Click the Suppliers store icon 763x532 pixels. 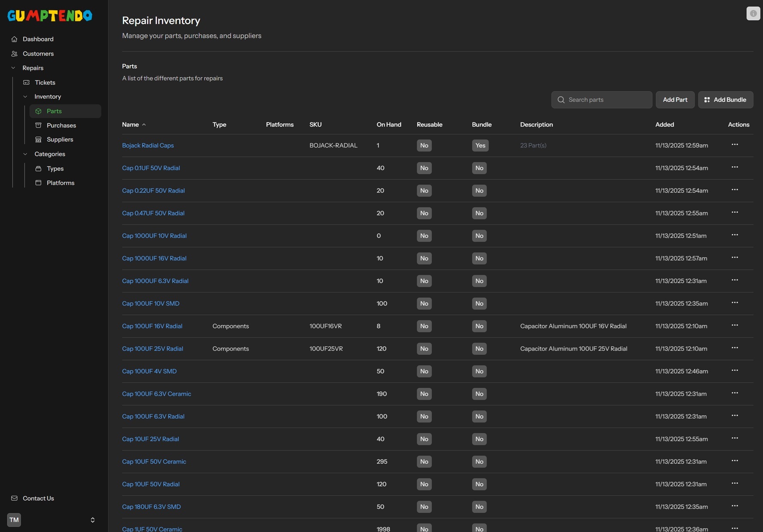click(x=38, y=139)
